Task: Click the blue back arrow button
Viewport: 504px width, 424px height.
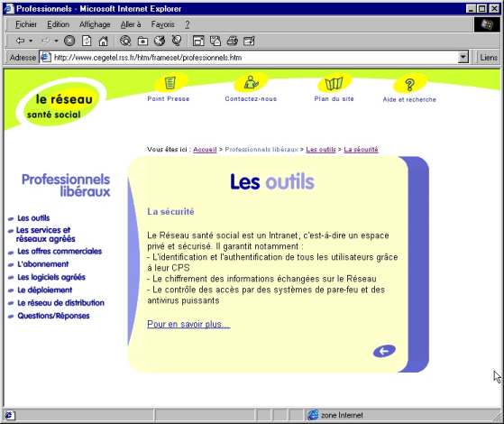Action: tap(384, 351)
